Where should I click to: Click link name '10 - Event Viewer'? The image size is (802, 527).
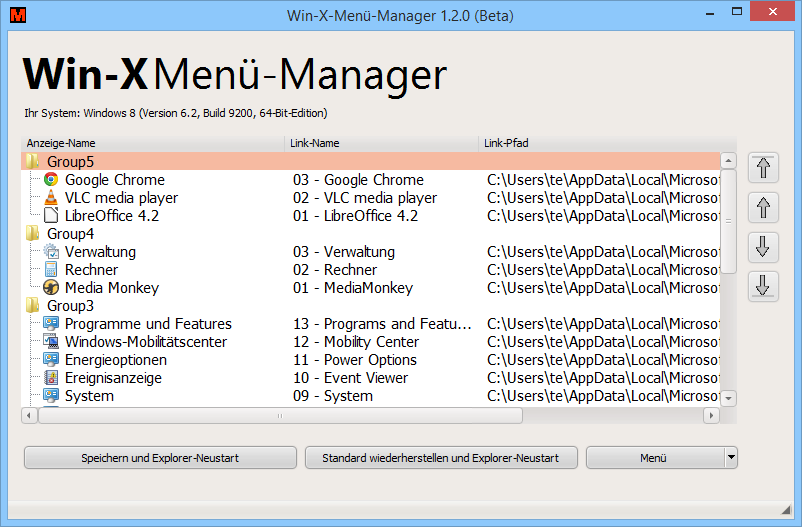(350, 378)
